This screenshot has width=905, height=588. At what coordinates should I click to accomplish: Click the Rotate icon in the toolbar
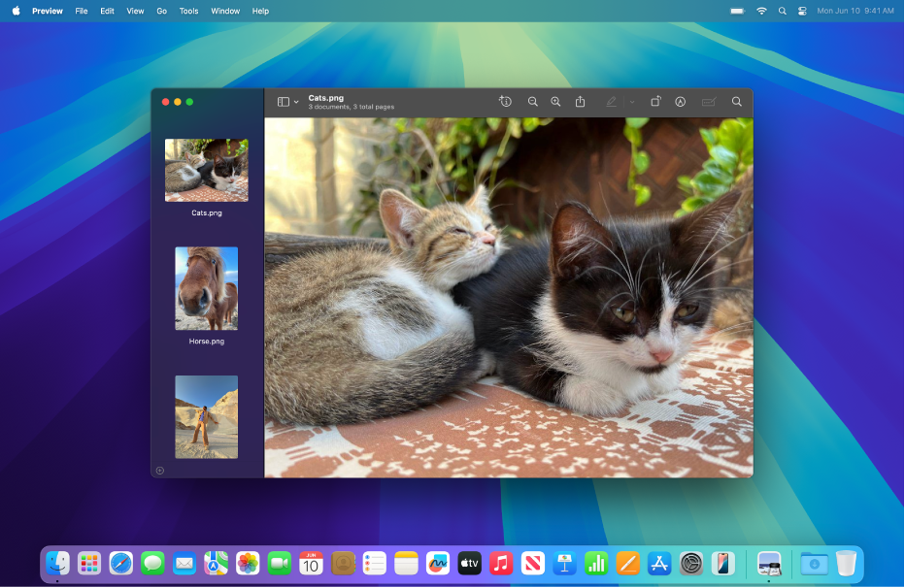[x=657, y=101]
